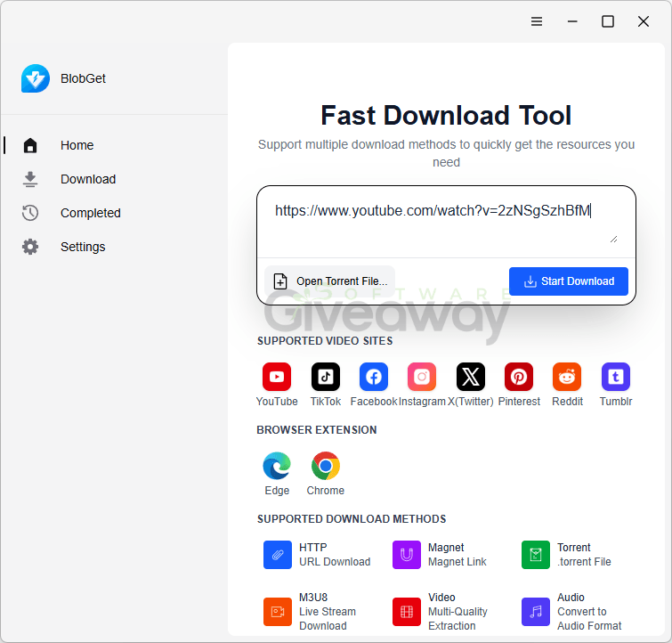Click the Open Torrent File button

329,281
